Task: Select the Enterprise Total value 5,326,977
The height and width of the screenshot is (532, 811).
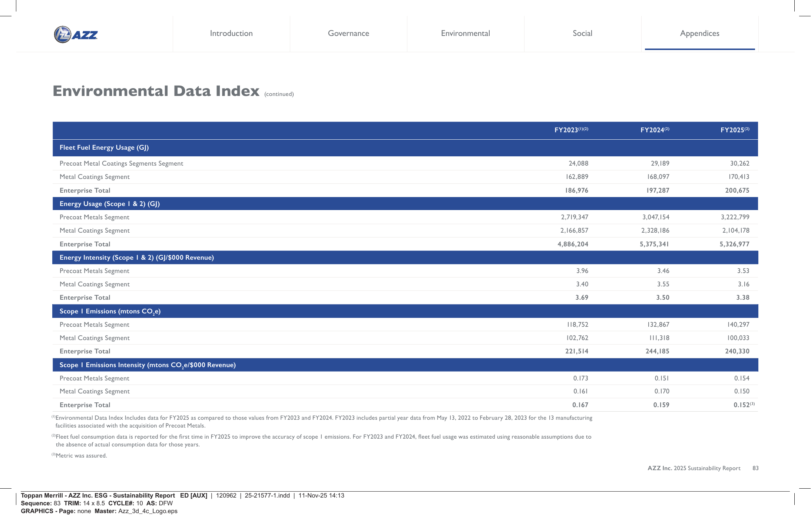Action: tap(734, 244)
